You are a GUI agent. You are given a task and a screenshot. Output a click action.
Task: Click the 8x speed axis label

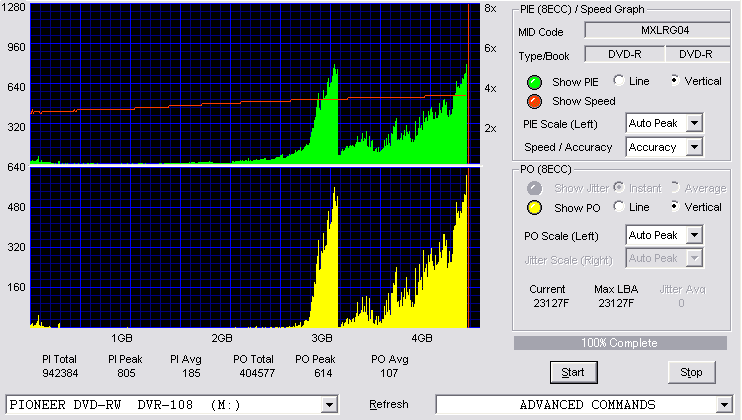[490, 9]
